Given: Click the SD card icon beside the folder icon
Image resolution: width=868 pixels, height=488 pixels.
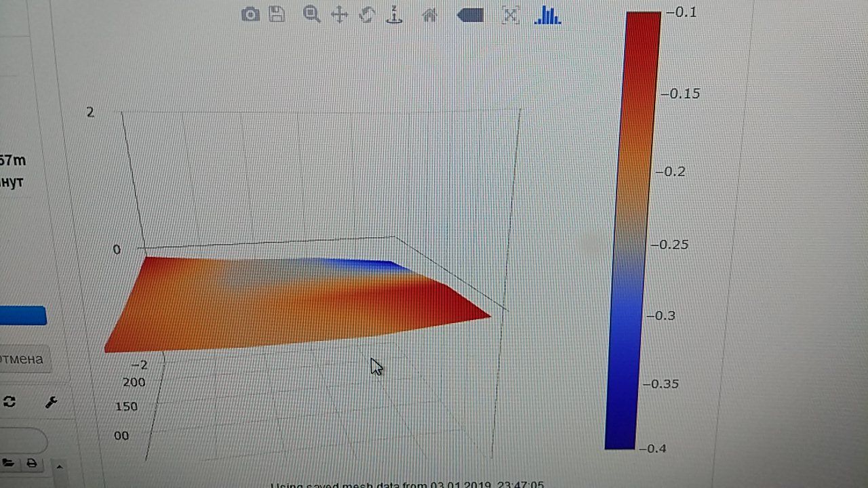Looking at the screenshot, I should [x=32, y=464].
